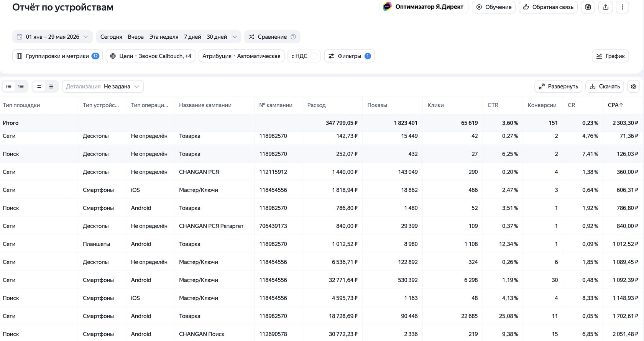Select the CHANGAN Поиск campaign cell
Screen dimensions: 644x341
pyautogui.click(x=202, y=334)
